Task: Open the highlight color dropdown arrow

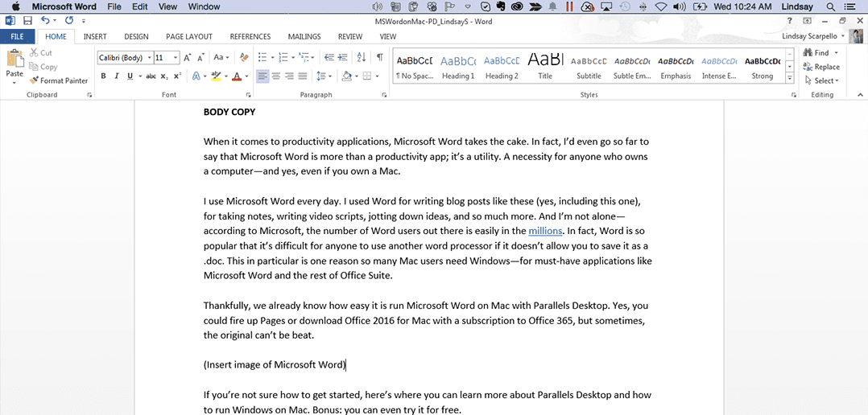Action: pos(226,77)
